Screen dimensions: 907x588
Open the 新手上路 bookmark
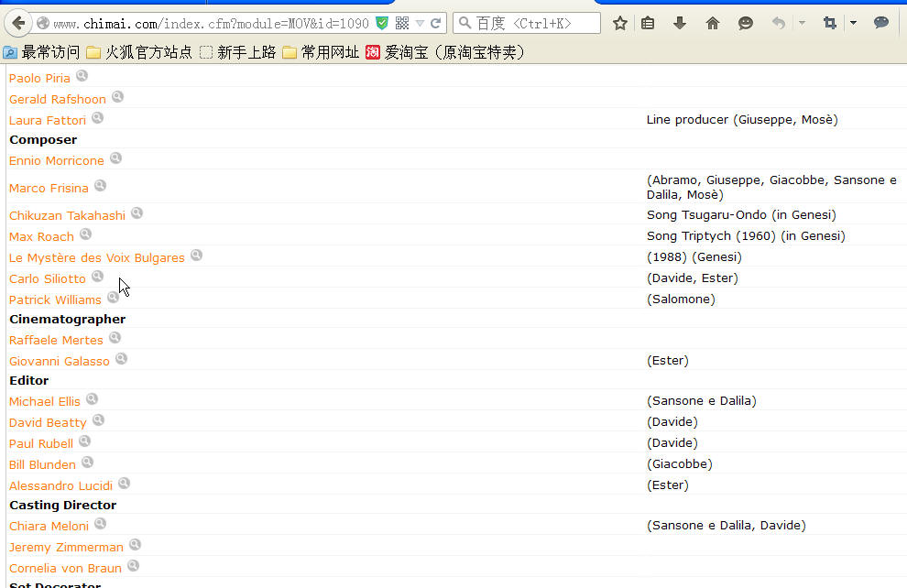(237, 52)
